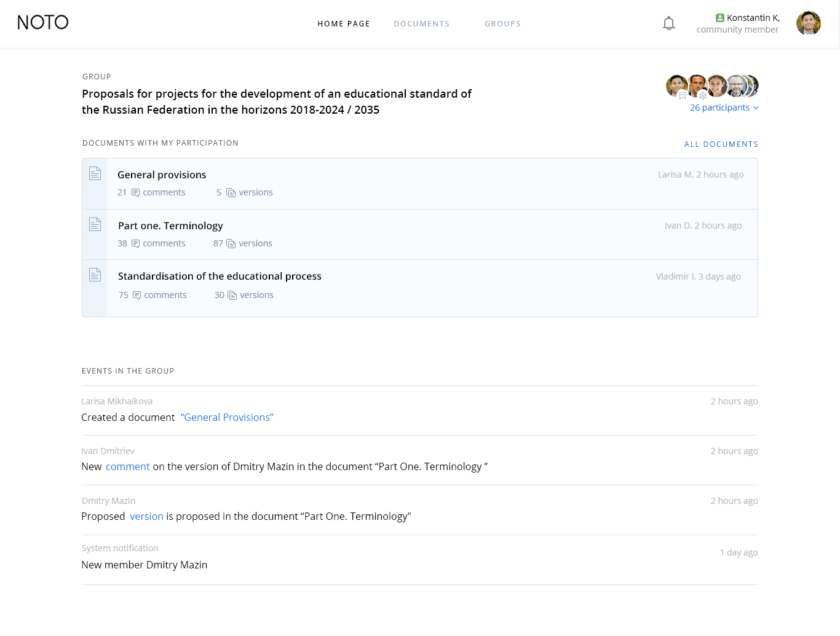Image resolution: width=840 pixels, height=636 pixels.
Task: Click the Part one. Terminology document icon
Action: point(95,224)
